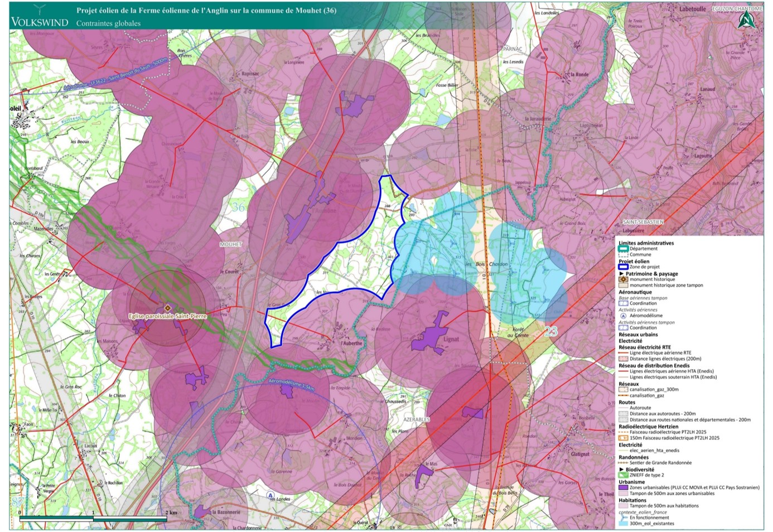Click the 'Aéronautique' legend heading
This screenshot has height=532, width=773.
click(635, 292)
